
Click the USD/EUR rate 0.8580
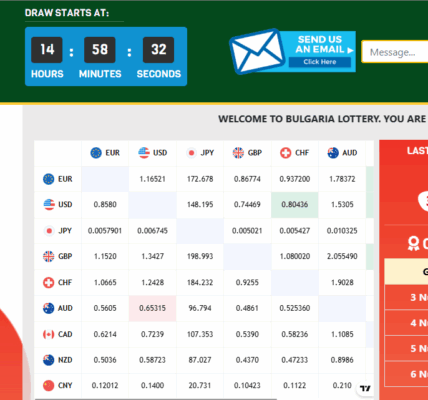pos(105,204)
